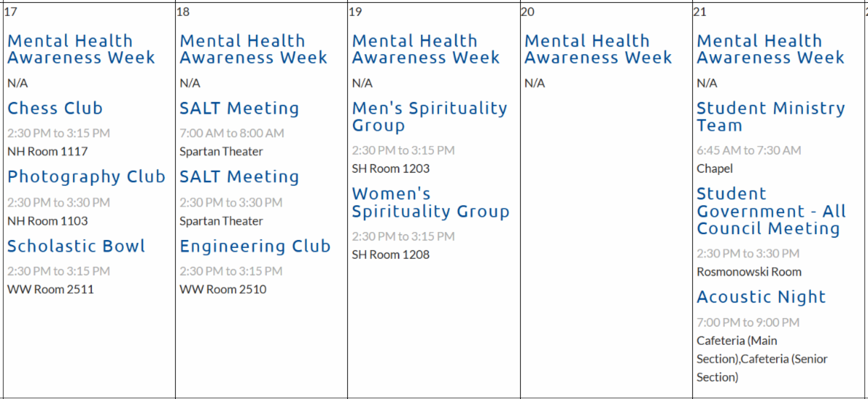Click the Scholastic Bowl event title
This screenshot has height=399, width=868.
(76, 246)
